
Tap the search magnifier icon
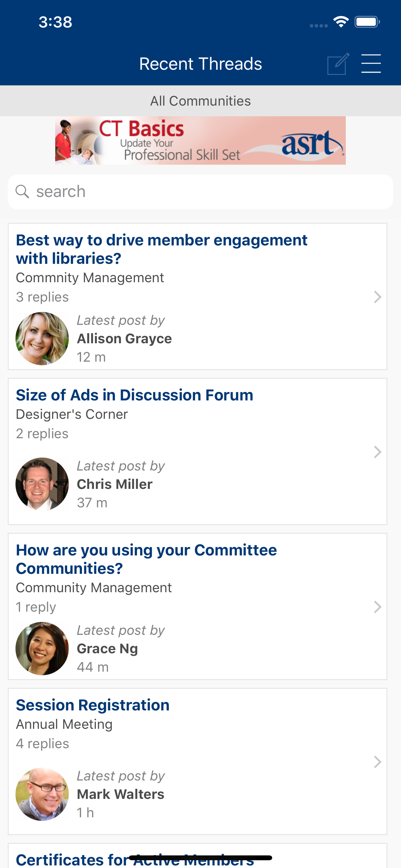pos(22,191)
